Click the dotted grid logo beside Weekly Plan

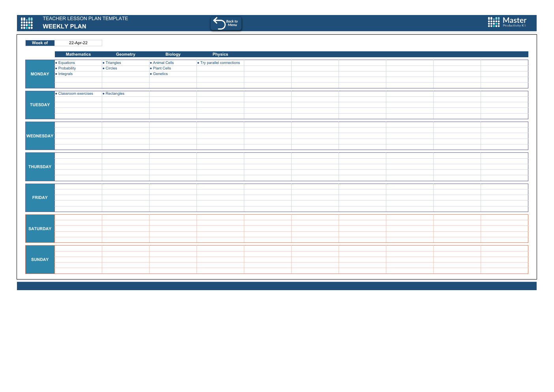(x=27, y=23)
